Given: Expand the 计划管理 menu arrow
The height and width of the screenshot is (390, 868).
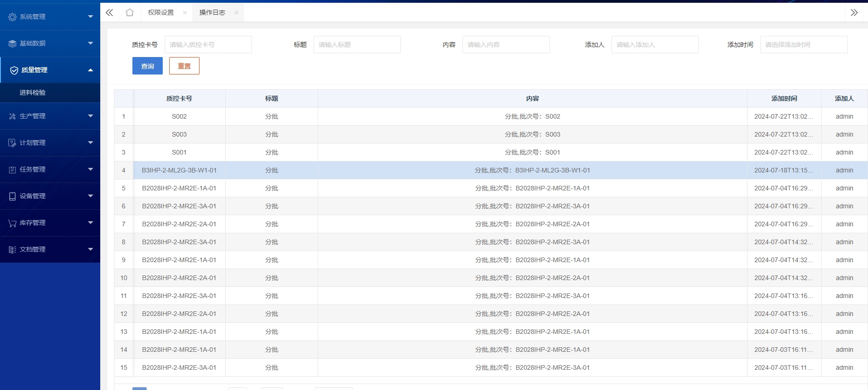Looking at the screenshot, I should pos(91,143).
